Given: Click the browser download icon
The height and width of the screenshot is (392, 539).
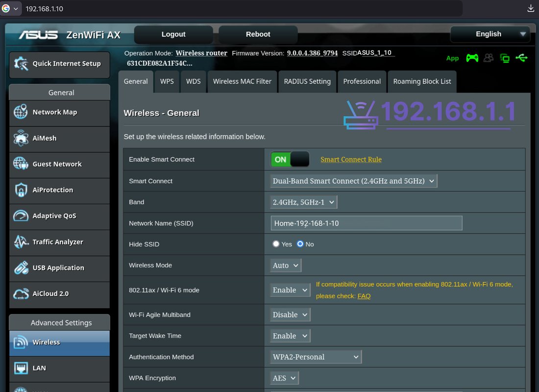Looking at the screenshot, I should 531,9.
